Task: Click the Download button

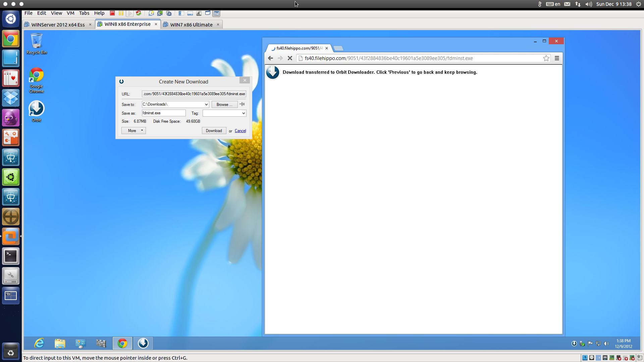Action: [214, 131]
